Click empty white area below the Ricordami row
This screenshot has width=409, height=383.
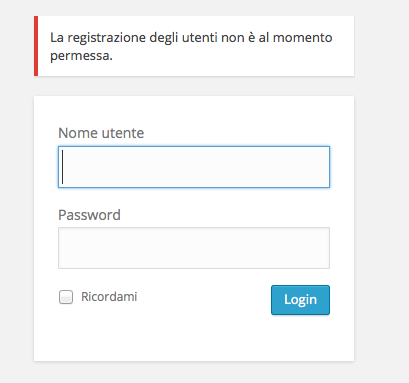pos(194,337)
